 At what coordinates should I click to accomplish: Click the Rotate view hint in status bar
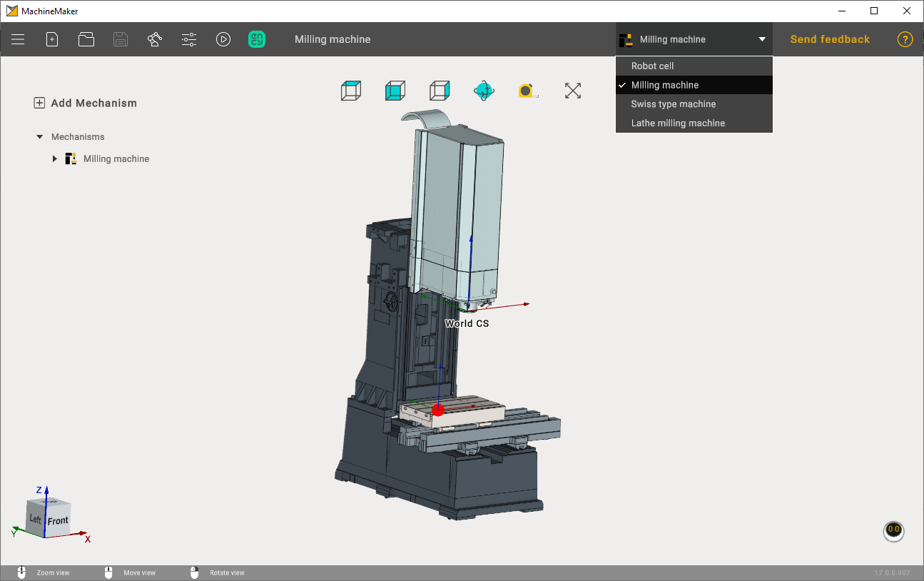[x=227, y=573]
